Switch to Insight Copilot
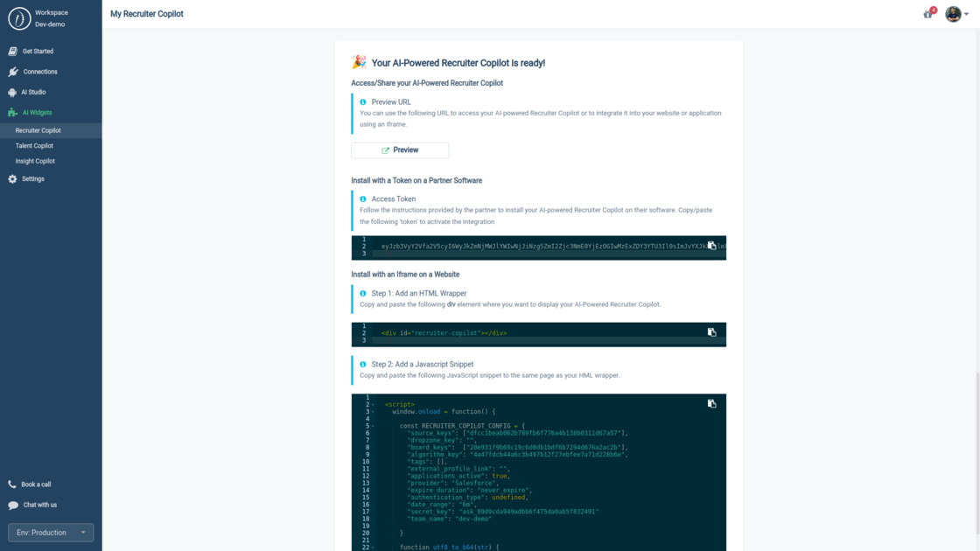The height and width of the screenshot is (551, 980). click(x=33, y=161)
